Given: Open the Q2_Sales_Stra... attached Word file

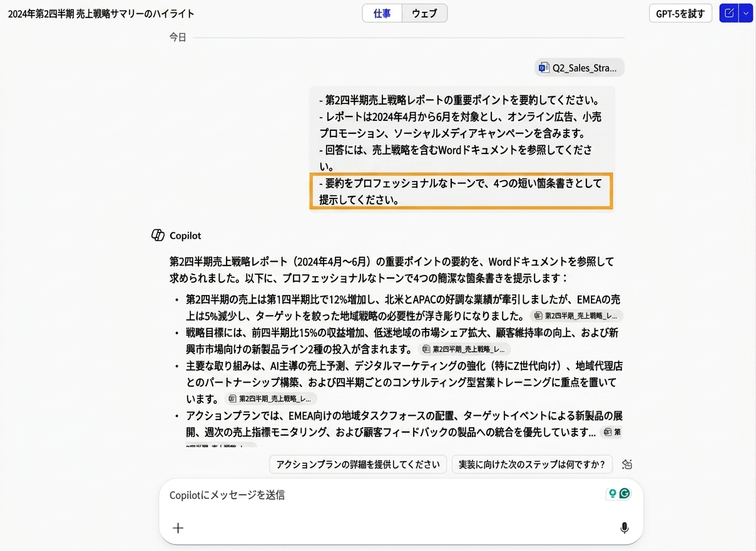Looking at the screenshot, I should 580,68.
